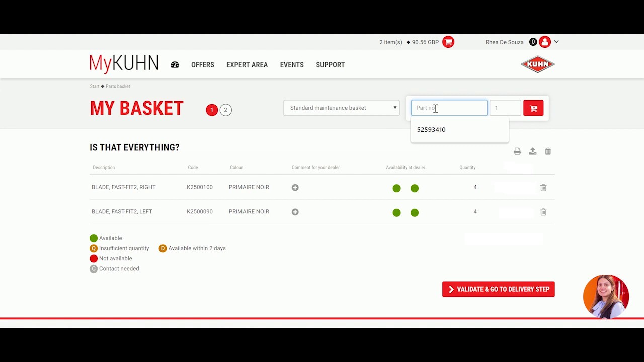Open the EXPERT AREA menu
Viewport: 644px width, 362px height.
pyautogui.click(x=247, y=65)
